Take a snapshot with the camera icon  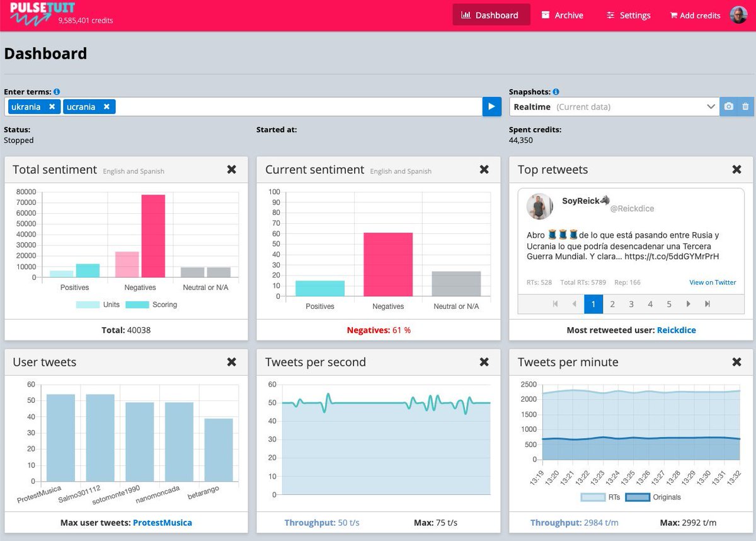click(x=729, y=107)
